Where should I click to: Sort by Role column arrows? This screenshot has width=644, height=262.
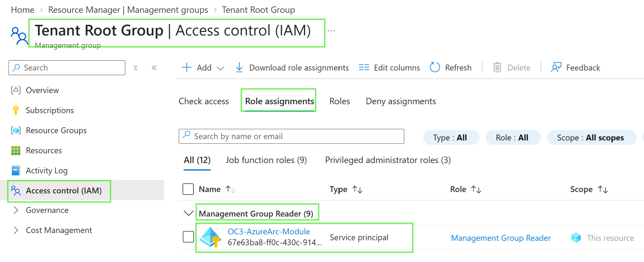tap(476, 189)
